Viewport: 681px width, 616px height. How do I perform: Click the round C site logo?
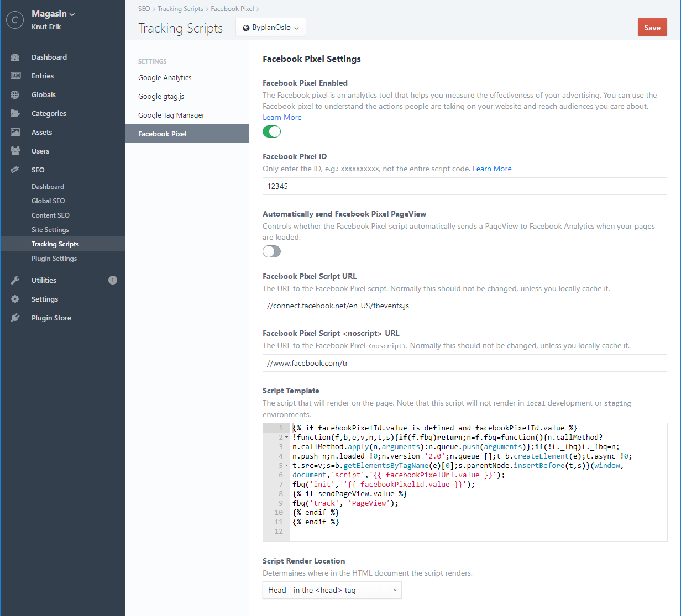(15, 20)
